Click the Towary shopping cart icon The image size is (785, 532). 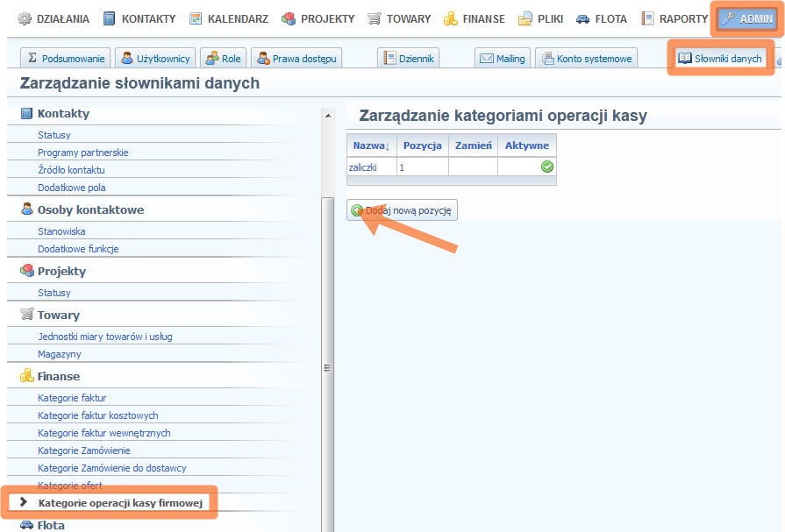point(375,18)
